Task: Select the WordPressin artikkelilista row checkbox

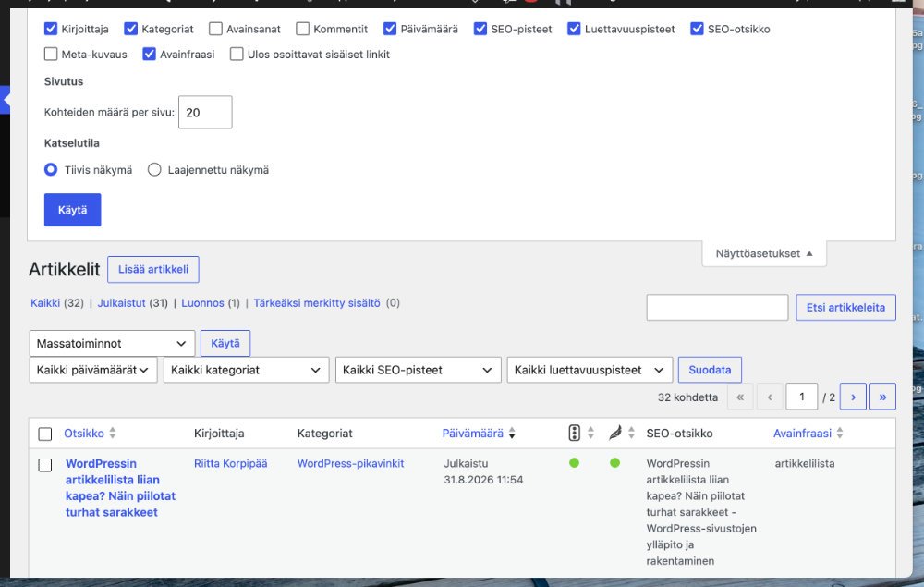Action: pyautogui.click(x=44, y=465)
